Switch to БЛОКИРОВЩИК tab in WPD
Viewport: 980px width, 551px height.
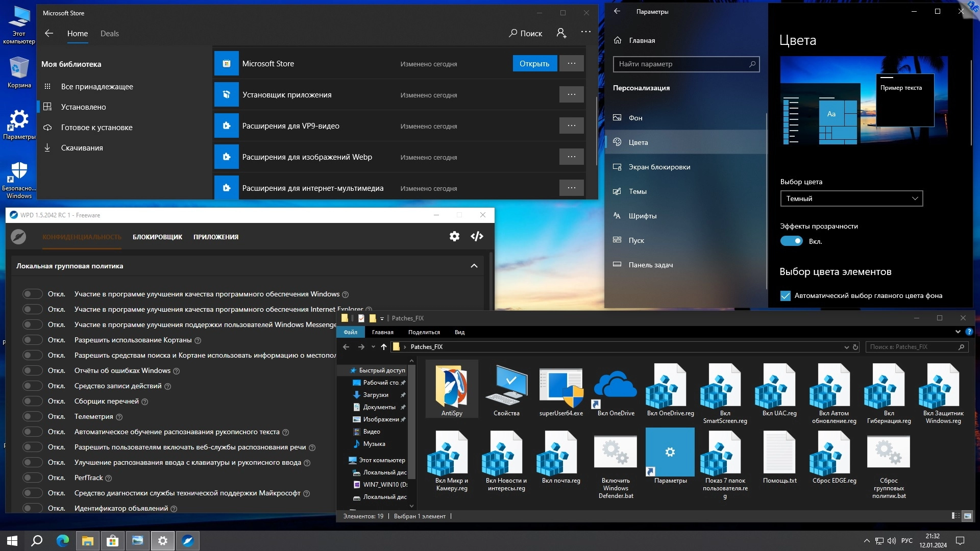coord(157,237)
